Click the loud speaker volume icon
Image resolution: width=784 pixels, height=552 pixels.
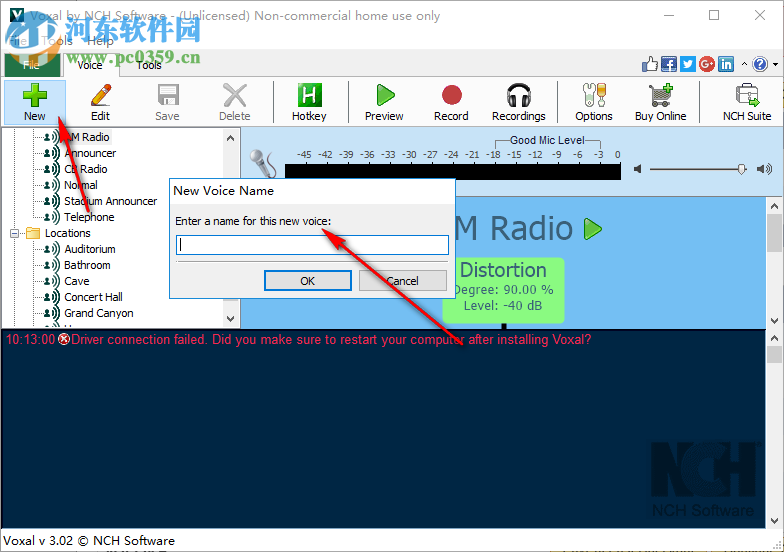[x=764, y=169]
